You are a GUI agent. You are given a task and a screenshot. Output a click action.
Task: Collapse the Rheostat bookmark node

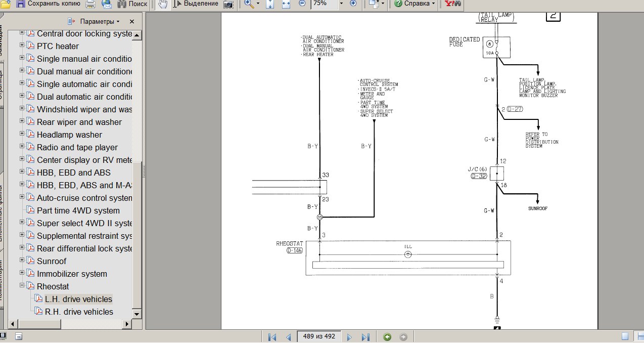point(22,286)
